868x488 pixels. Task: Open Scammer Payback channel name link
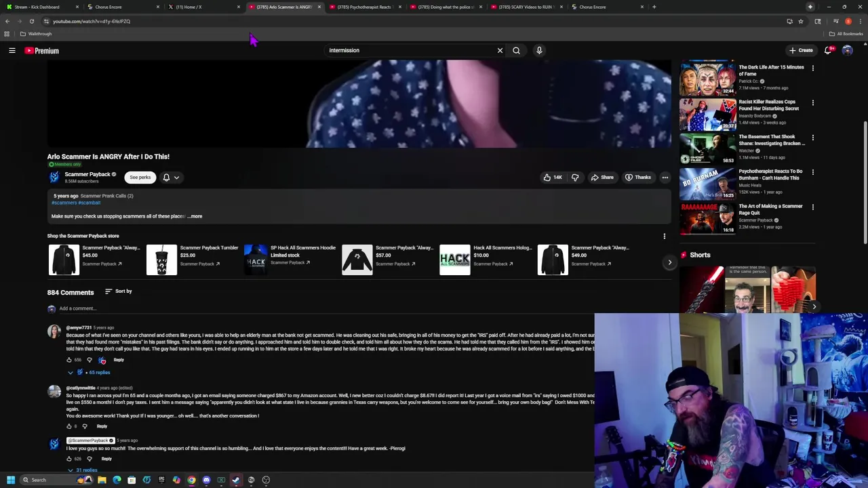(x=87, y=174)
